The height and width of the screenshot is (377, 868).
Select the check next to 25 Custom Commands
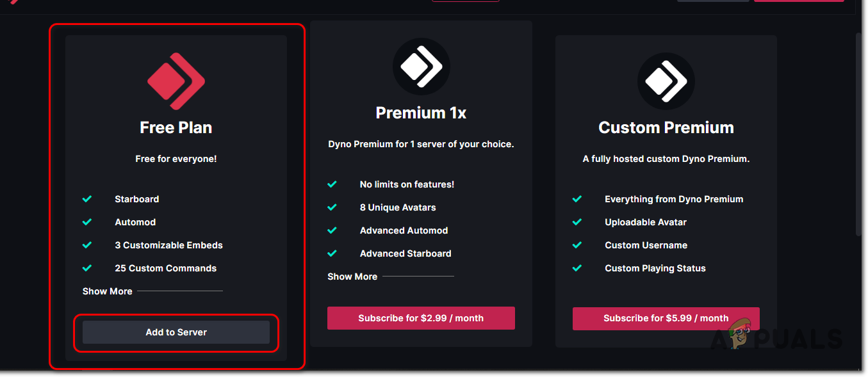[87, 268]
